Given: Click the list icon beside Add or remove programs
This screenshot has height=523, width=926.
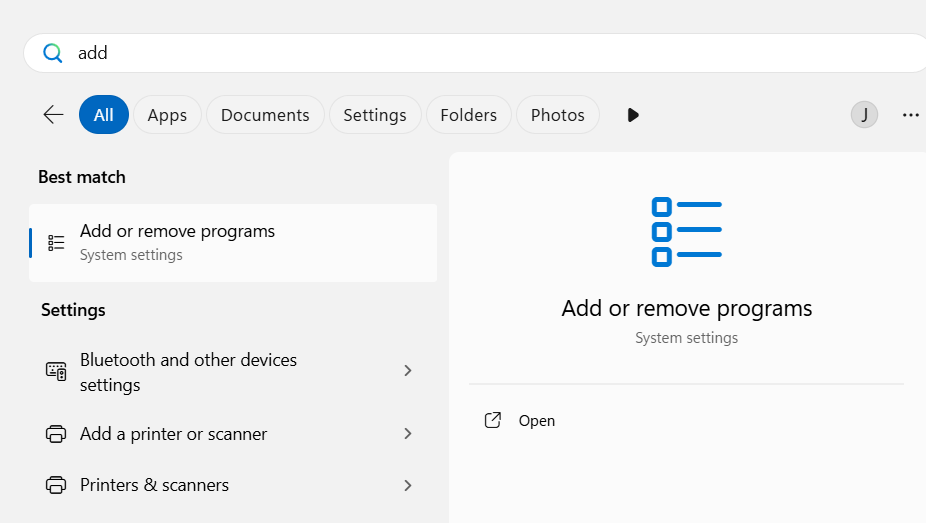Looking at the screenshot, I should pos(56,243).
